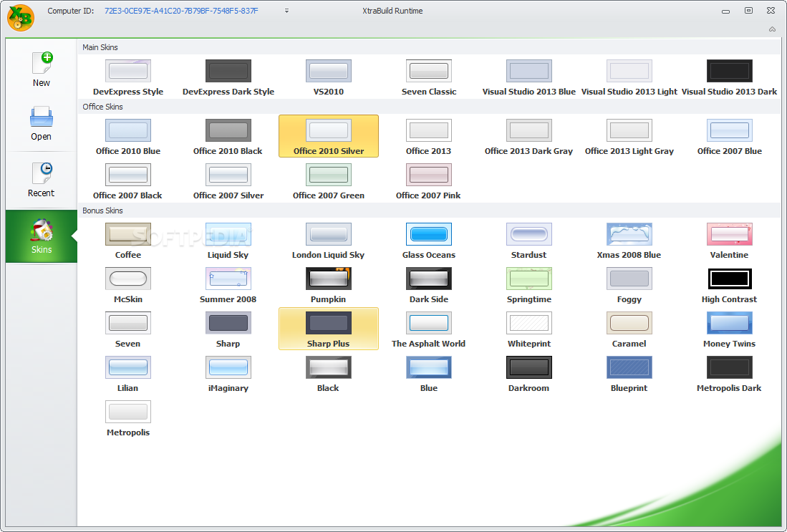Screen dimensions: 787x532
Task: Select the Office 2007 Black skin
Action: pyautogui.click(x=128, y=181)
